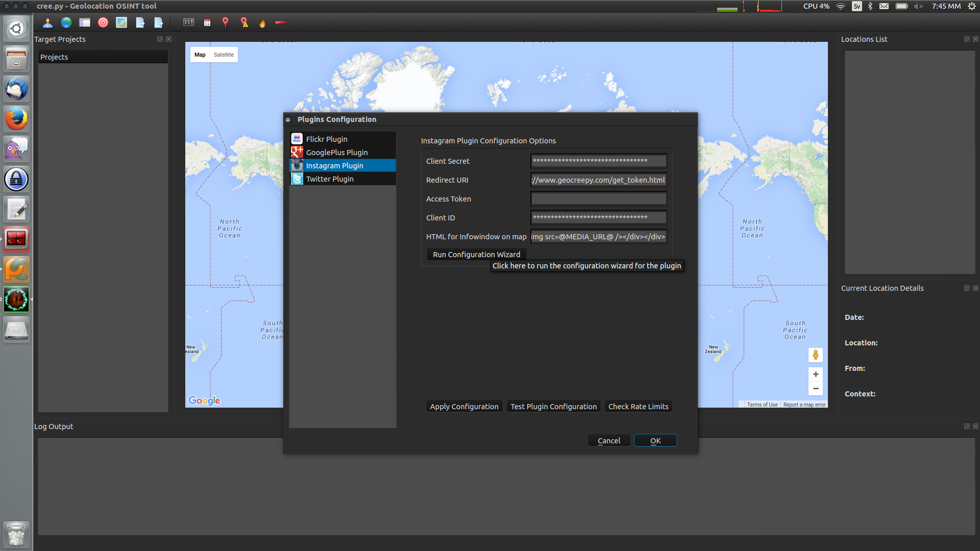Open Pidgin messenger from the dock
The height and width of the screenshot is (551, 980).
pyautogui.click(x=16, y=149)
